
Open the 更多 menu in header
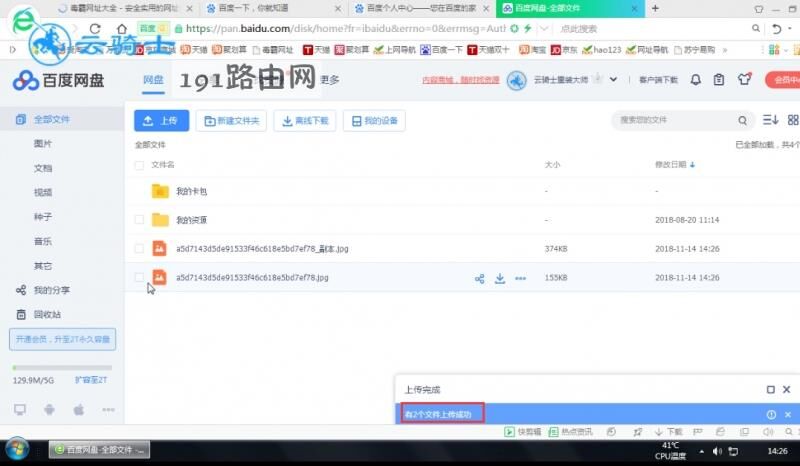pyautogui.click(x=330, y=80)
